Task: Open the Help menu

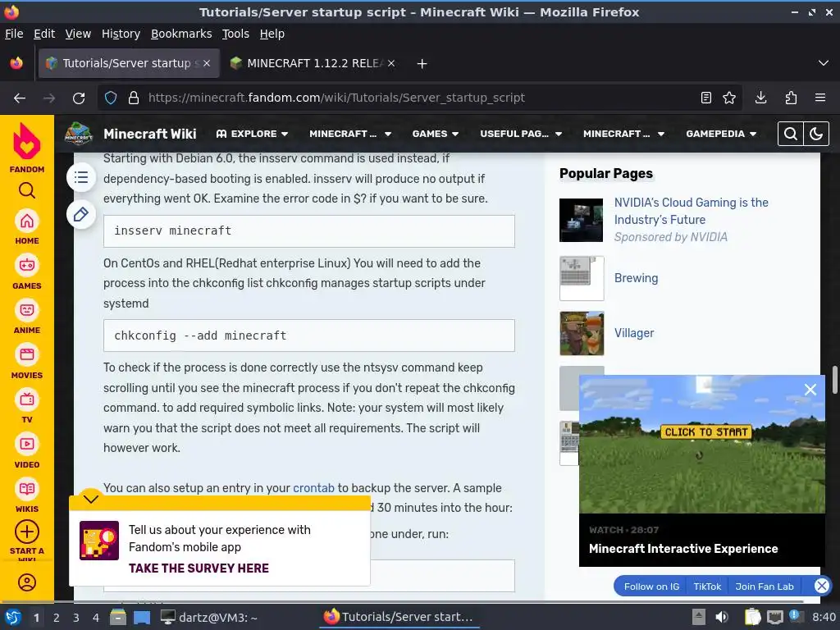Action: (x=272, y=34)
